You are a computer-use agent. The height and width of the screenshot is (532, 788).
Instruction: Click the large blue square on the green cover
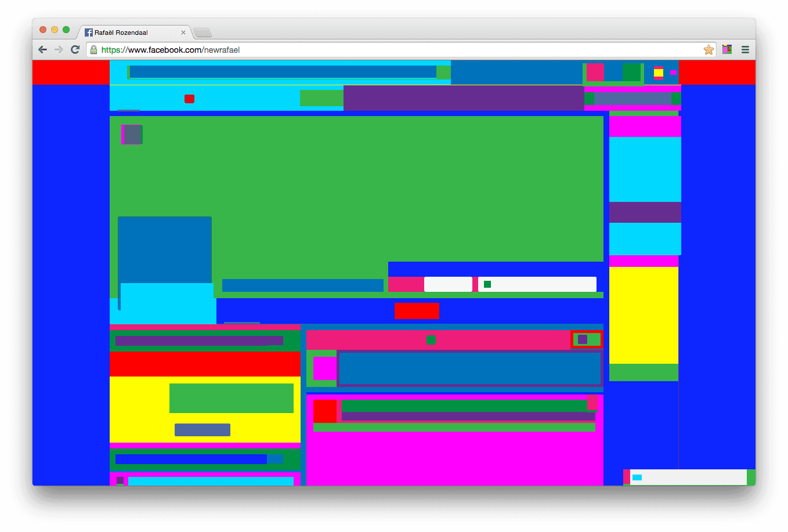coord(165,250)
